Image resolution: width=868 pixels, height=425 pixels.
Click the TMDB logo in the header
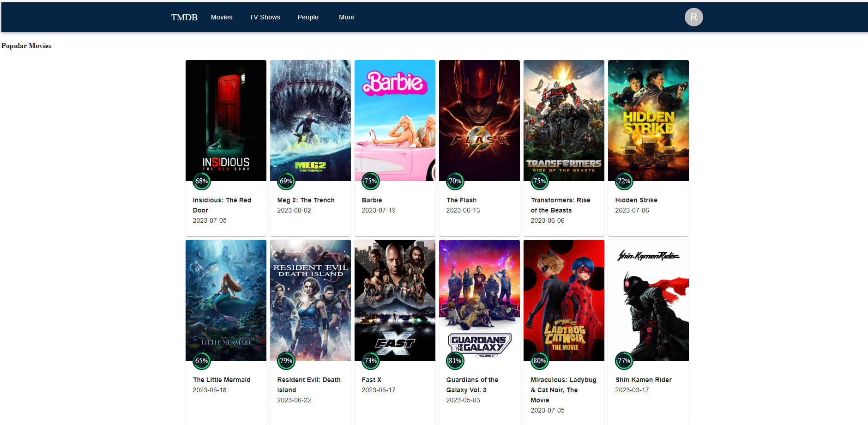point(184,17)
